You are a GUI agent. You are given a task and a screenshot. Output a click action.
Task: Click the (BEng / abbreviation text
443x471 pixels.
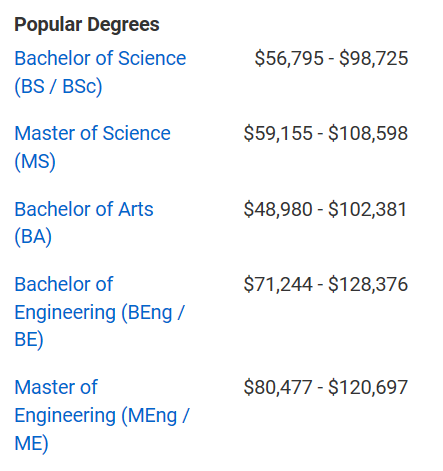tap(153, 313)
